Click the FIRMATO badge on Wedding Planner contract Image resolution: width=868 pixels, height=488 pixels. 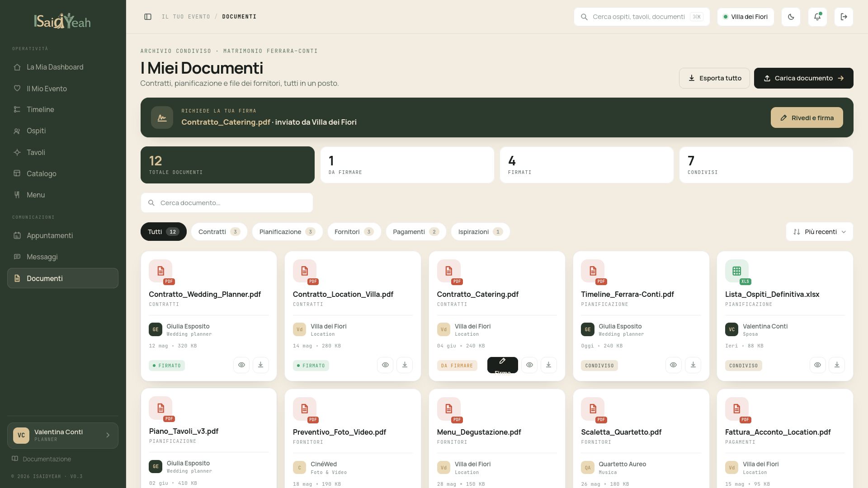pyautogui.click(x=167, y=366)
